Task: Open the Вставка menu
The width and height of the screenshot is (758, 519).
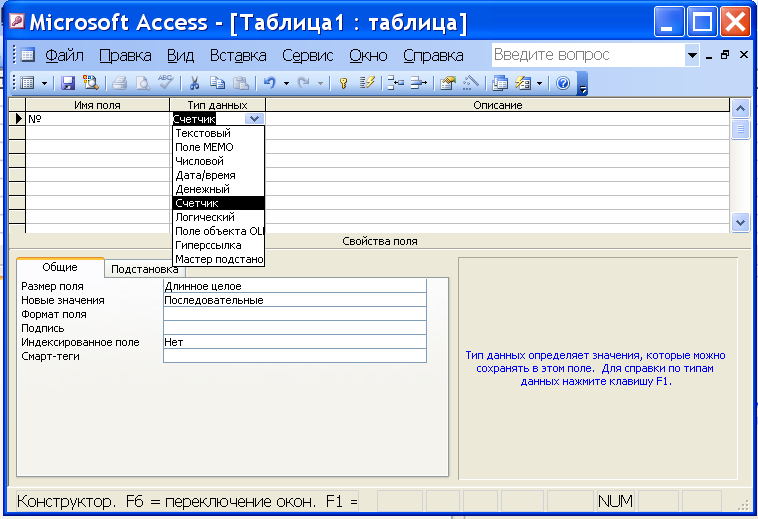Action: [238, 56]
